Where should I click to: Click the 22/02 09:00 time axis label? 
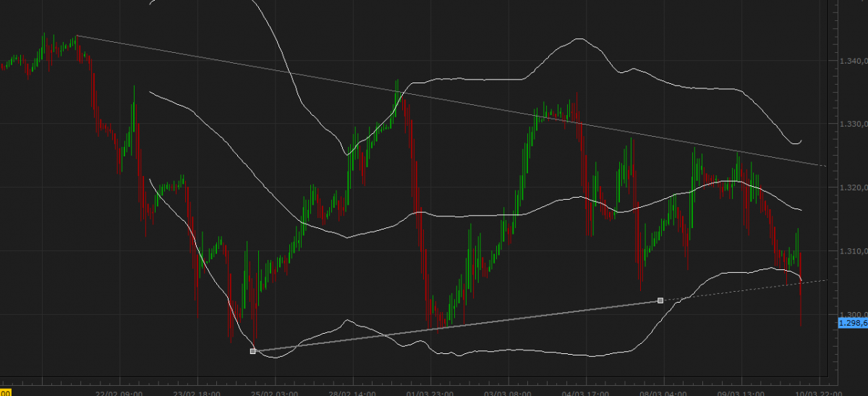[119, 392]
